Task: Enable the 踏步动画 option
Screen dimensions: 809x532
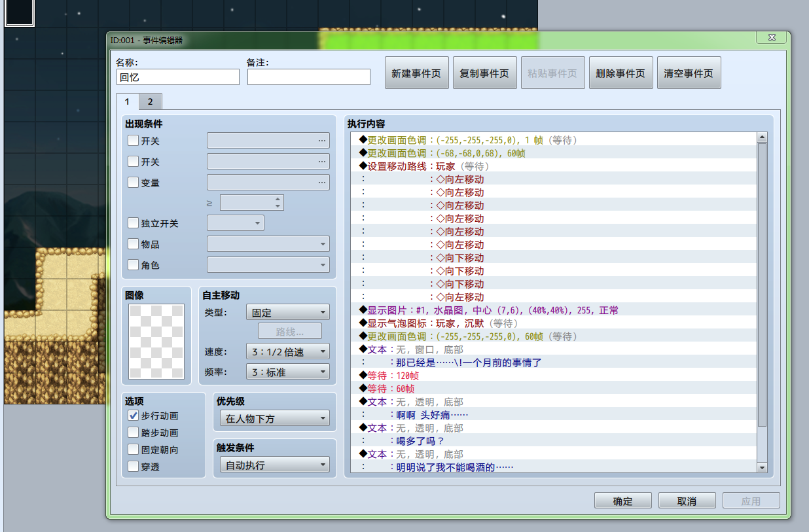Action: [x=133, y=433]
